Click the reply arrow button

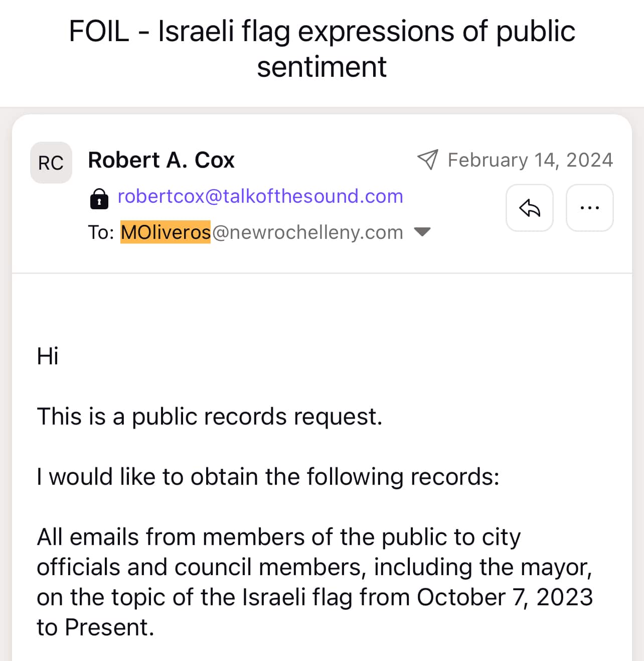[529, 208]
